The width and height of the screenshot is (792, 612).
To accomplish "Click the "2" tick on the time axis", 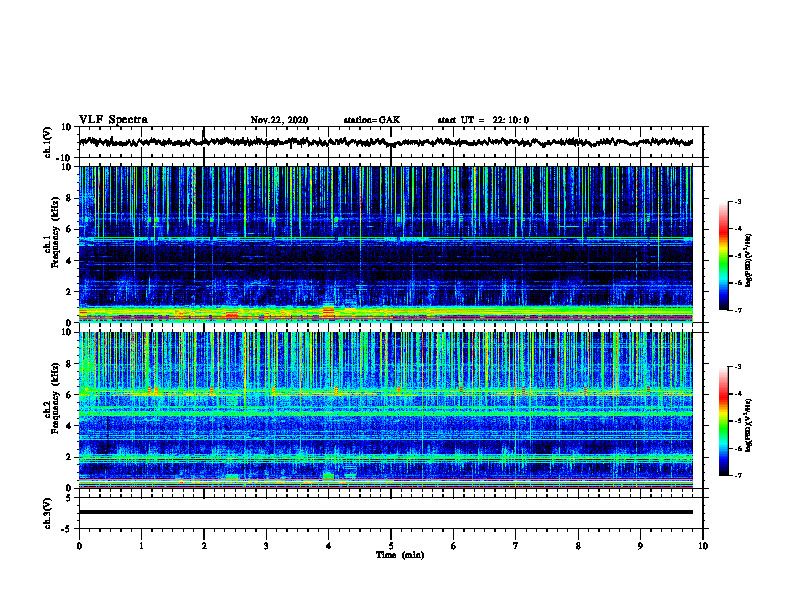I will (x=204, y=546).
